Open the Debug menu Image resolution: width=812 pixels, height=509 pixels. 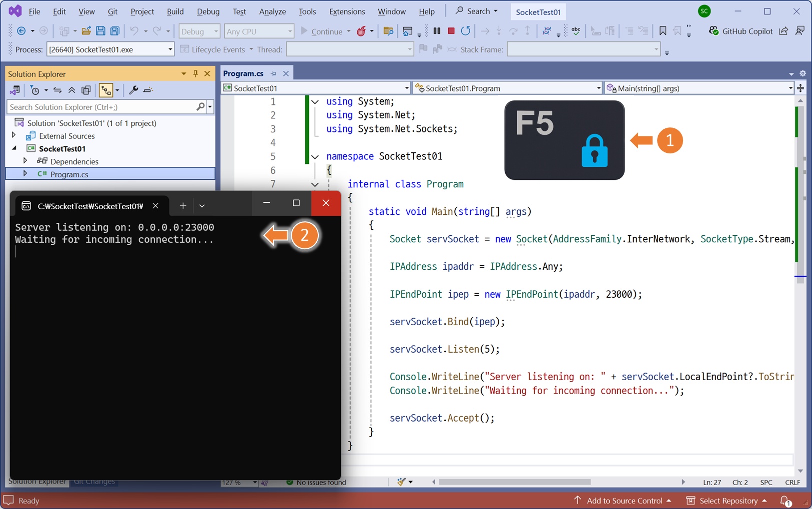208,11
